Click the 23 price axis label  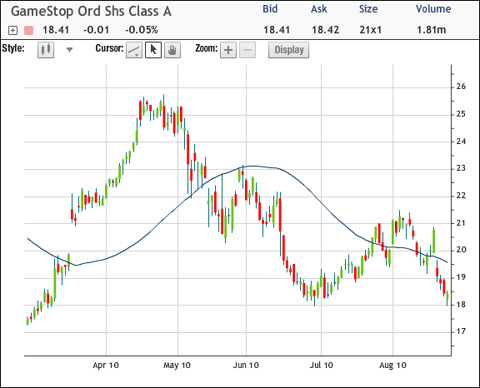point(461,168)
